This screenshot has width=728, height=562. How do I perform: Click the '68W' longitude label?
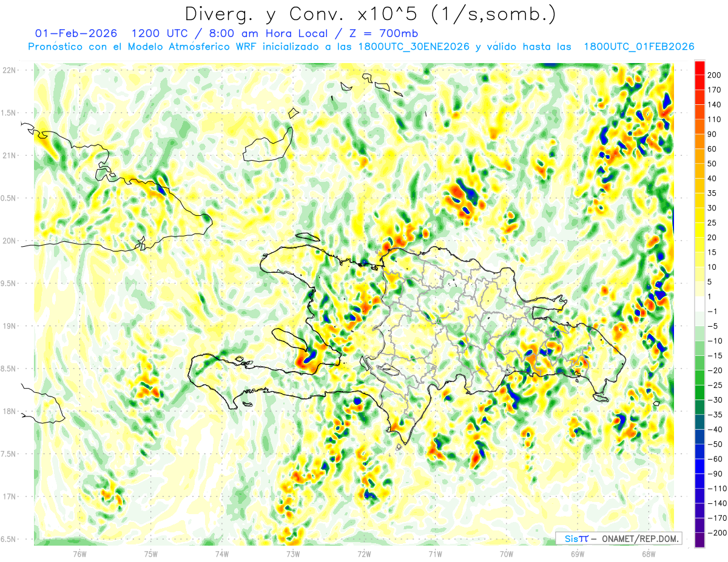coord(649,554)
